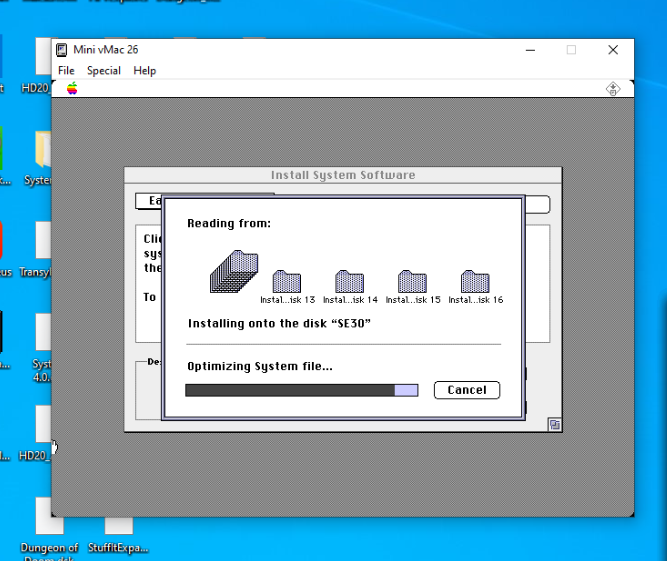The width and height of the screenshot is (667, 561).
Task: Open the Special menu in Mini vMac
Action: (x=104, y=71)
